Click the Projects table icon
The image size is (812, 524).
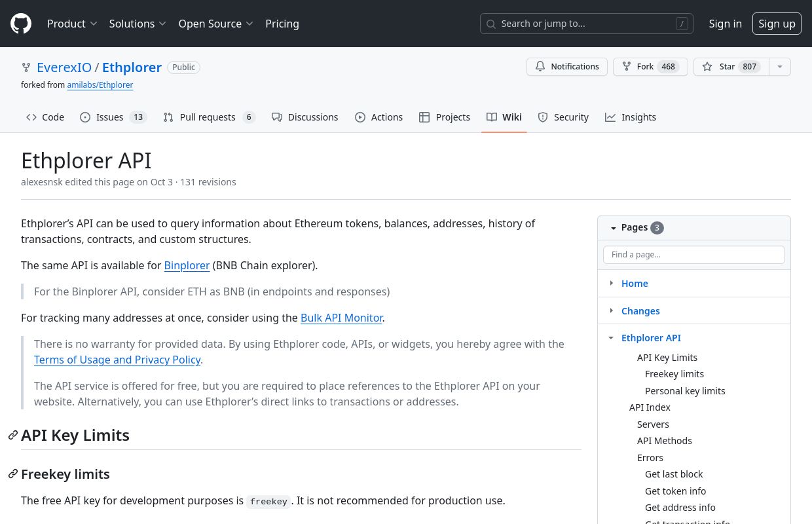pos(424,117)
